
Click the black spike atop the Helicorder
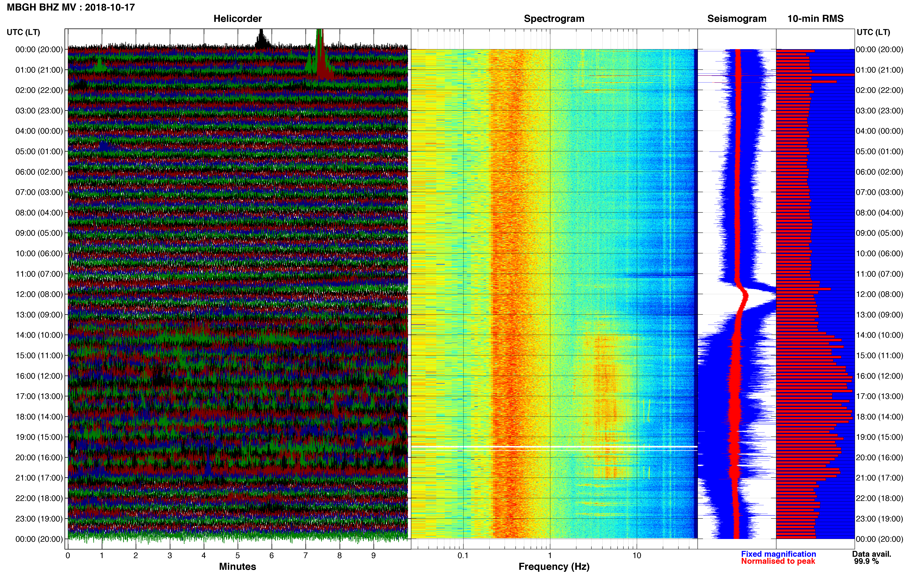pos(261,39)
